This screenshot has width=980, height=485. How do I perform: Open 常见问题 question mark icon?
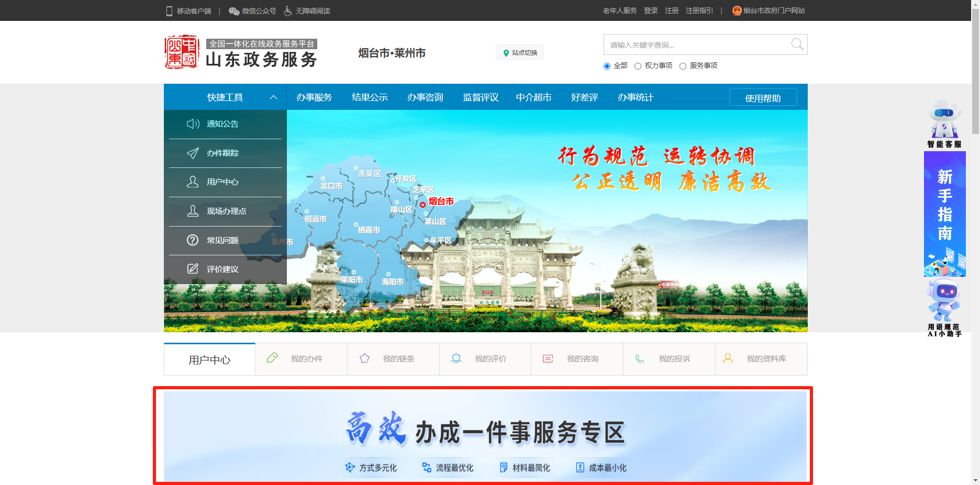[193, 240]
